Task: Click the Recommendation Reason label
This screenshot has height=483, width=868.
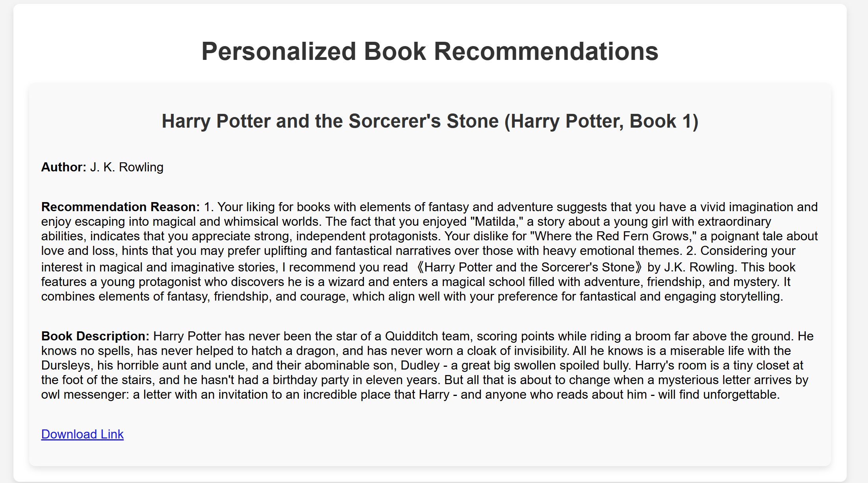Action: (x=121, y=207)
